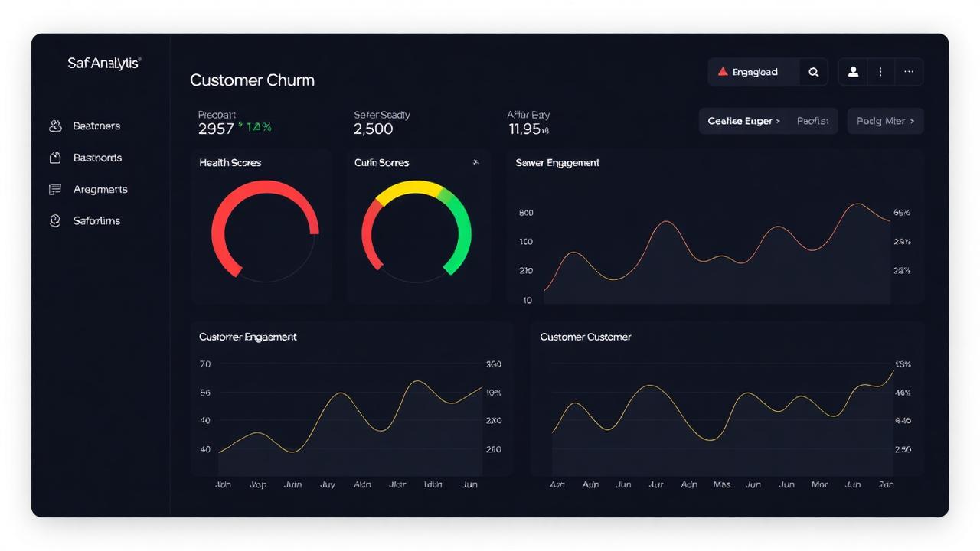The image size is (980, 551).
Task: Open the Beatners menu item
Action: [96, 126]
